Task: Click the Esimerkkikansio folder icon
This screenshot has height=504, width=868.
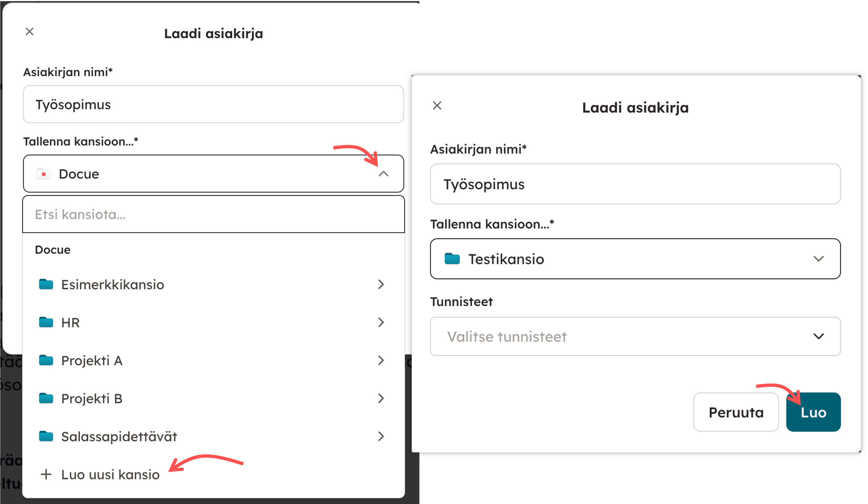Action: (x=46, y=284)
